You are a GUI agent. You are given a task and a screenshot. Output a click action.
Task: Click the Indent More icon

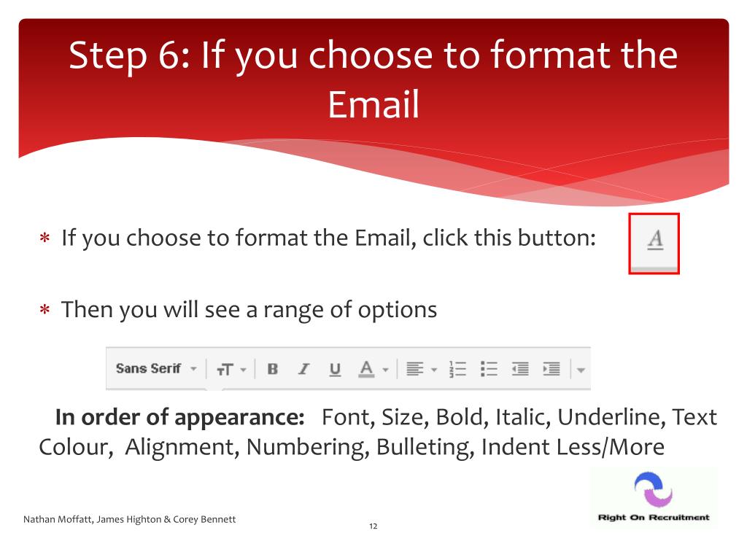pyautogui.click(x=551, y=369)
